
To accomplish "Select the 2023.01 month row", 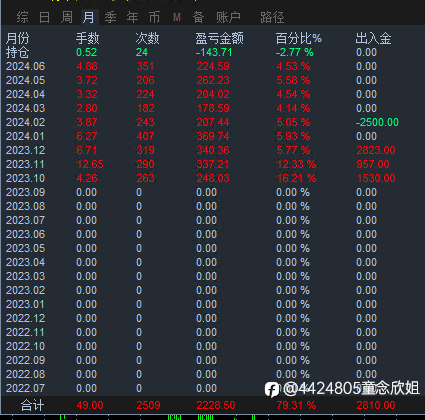I will pos(25,304).
